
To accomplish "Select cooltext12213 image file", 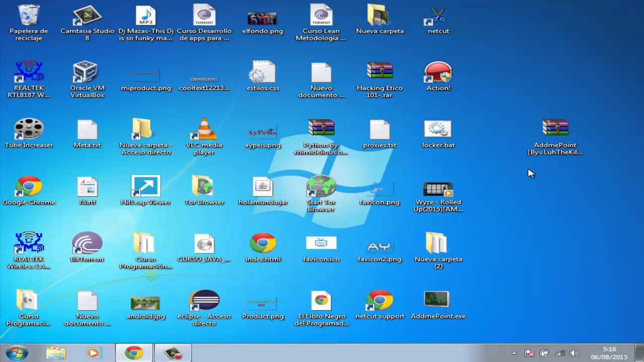I will tap(204, 79).
